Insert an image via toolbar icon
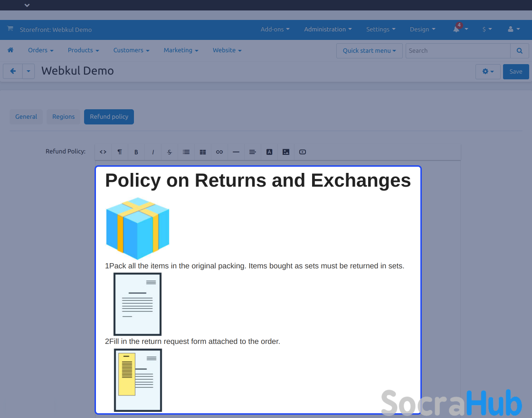The width and height of the screenshot is (532, 418). point(286,152)
